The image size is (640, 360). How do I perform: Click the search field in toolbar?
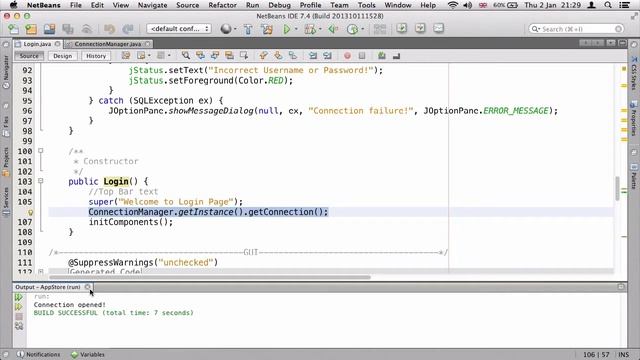click(x=576, y=29)
